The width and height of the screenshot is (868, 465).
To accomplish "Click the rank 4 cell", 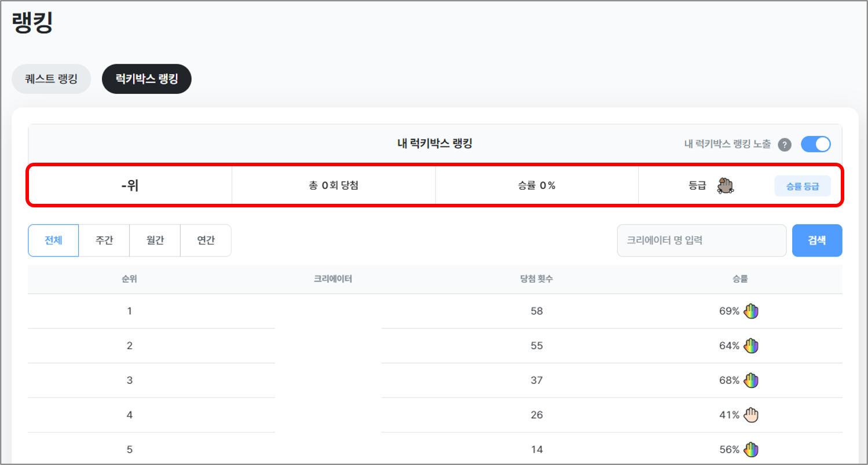I will click(130, 415).
